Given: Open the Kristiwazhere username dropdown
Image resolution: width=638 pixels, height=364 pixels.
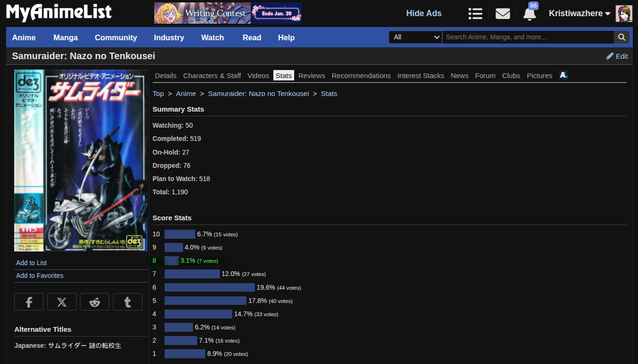Looking at the screenshot, I should click(580, 13).
